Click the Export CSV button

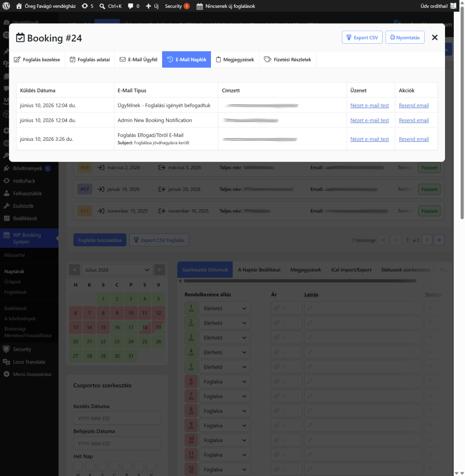(362, 37)
